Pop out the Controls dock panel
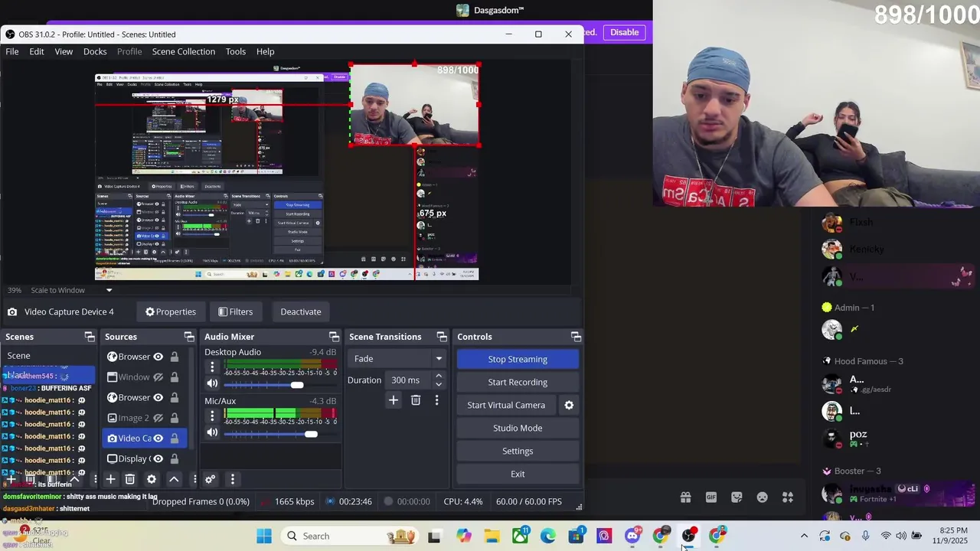Viewport: 980px width, 551px height. [x=576, y=337]
